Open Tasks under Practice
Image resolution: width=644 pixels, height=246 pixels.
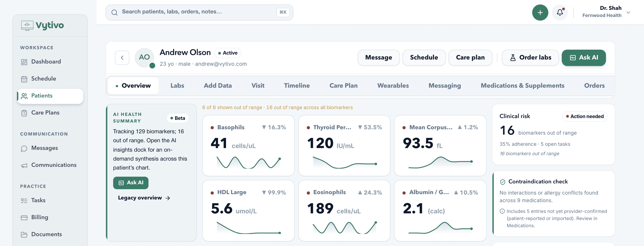(x=50, y=200)
